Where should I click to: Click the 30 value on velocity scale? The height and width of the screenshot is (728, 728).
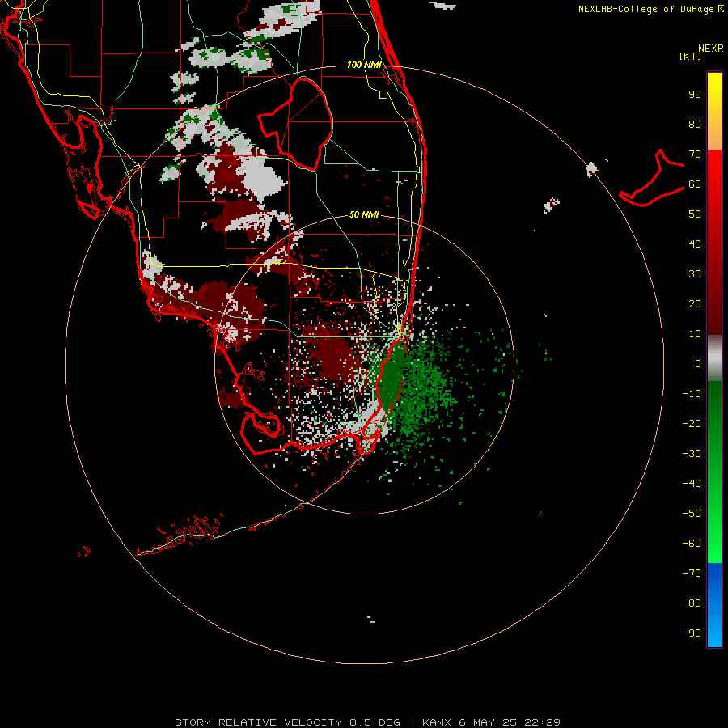pos(695,274)
